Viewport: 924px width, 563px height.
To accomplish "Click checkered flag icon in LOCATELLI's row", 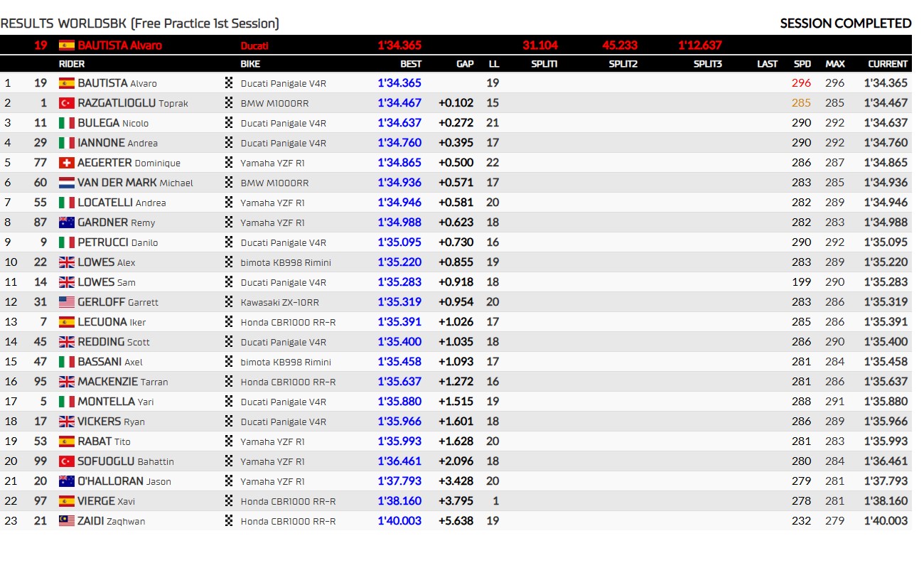I will click(x=229, y=203).
